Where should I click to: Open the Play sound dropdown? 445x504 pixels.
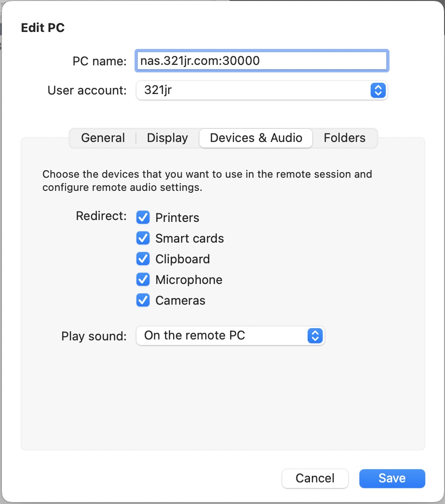pyautogui.click(x=230, y=336)
